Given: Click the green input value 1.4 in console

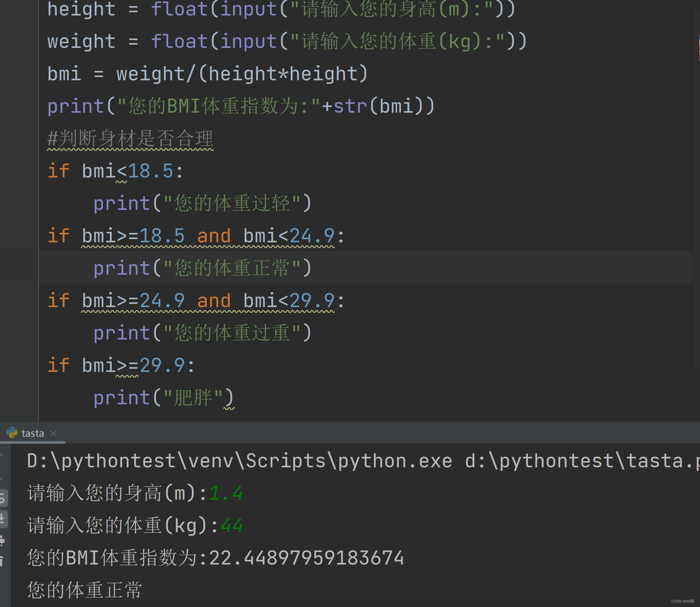Looking at the screenshot, I should (x=225, y=493).
